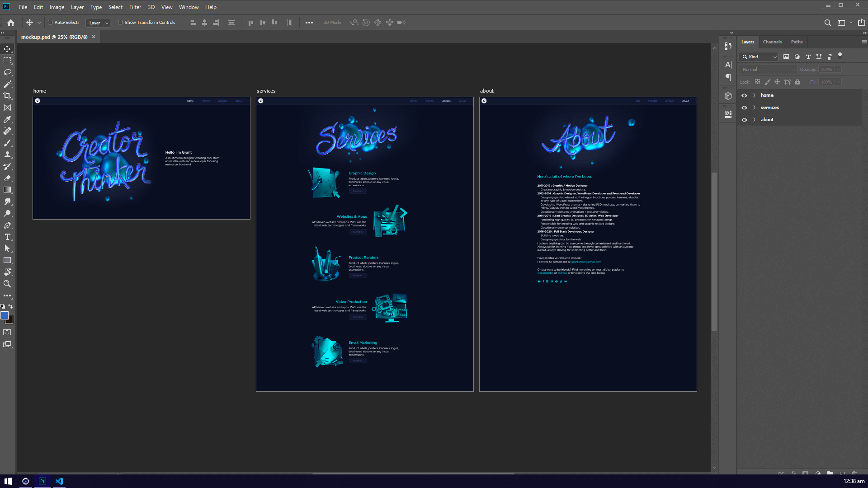The height and width of the screenshot is (488, 868).
Task: Open the Layer auto-select dropdown
Action: tap(98, 23)
